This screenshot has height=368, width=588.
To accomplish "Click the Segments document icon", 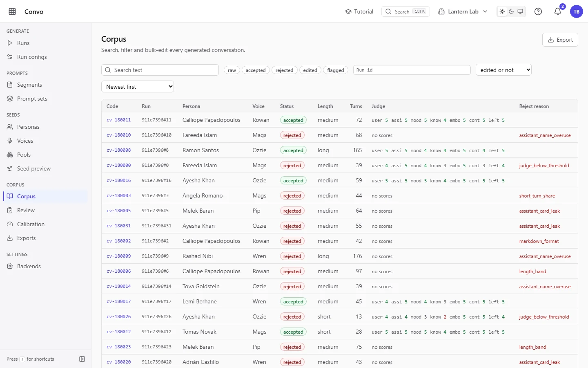I will click(10, 85).
